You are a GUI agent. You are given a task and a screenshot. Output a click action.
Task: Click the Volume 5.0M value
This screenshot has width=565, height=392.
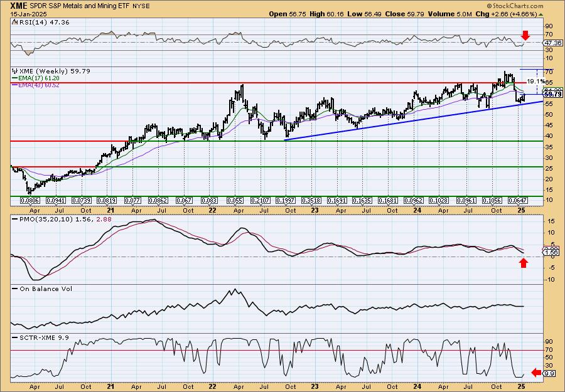449,14
